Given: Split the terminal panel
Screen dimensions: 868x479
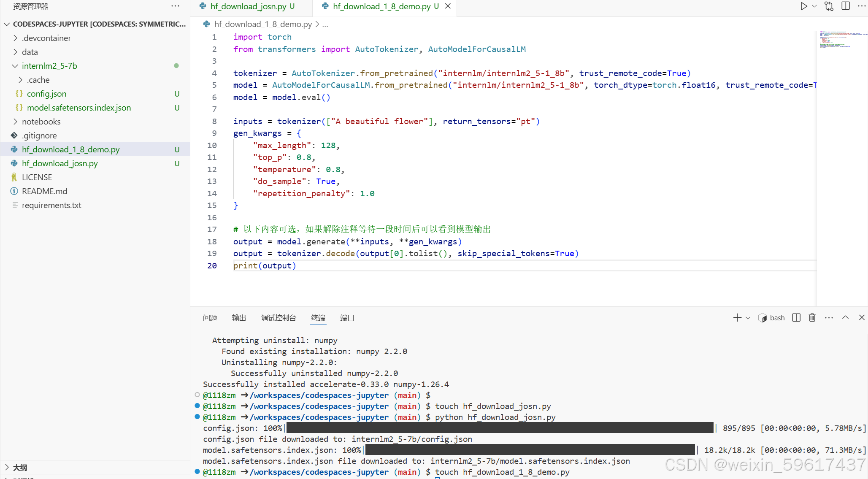Looking at the screenshot, I should tap(796, 318).
